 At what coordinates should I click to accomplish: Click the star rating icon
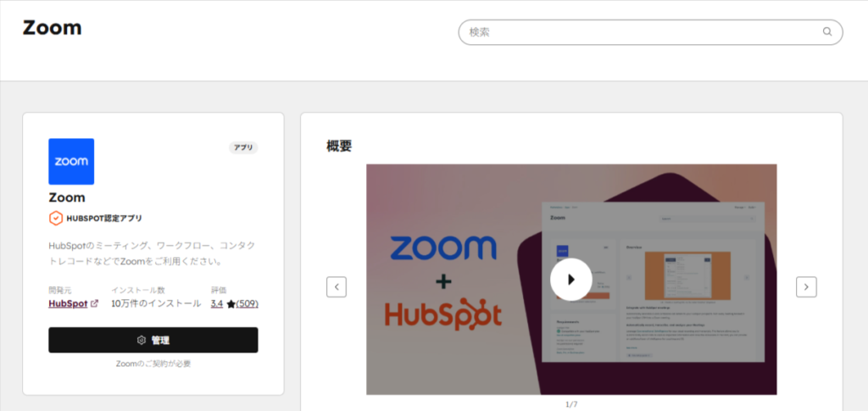(231, 304)
